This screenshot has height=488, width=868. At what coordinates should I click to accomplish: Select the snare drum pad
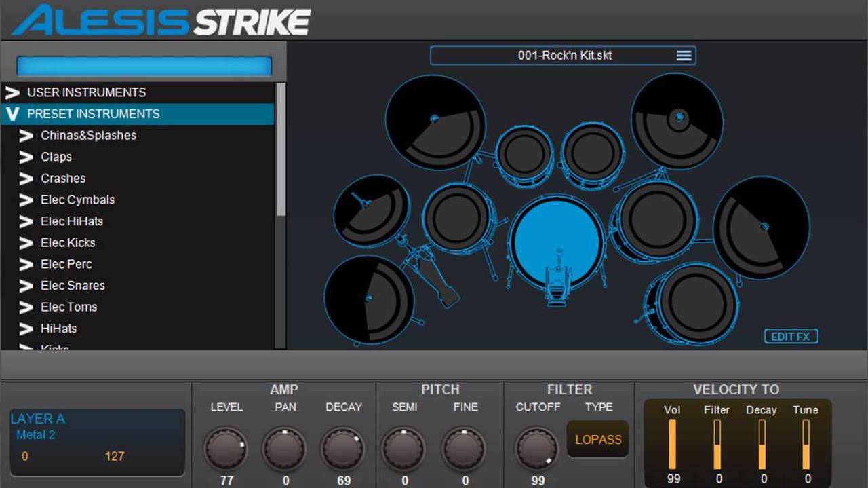pos(459,217)
